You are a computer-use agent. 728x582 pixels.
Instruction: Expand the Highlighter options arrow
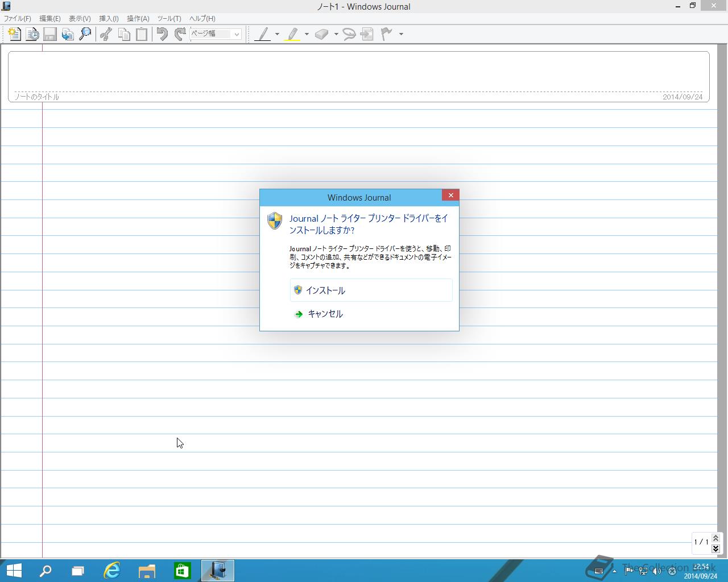click(x=307, y=34)
